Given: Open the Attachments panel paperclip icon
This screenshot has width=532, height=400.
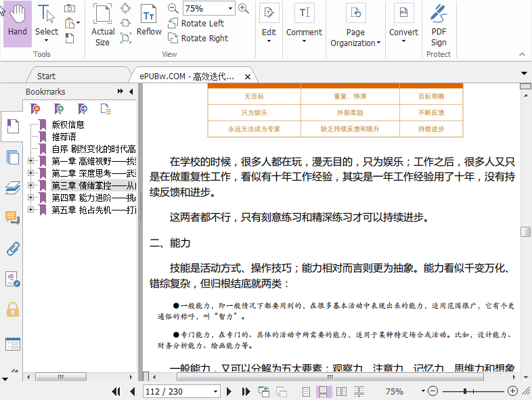Looking at the screenshot, I should pyautogui.click(x=12, y=249).
